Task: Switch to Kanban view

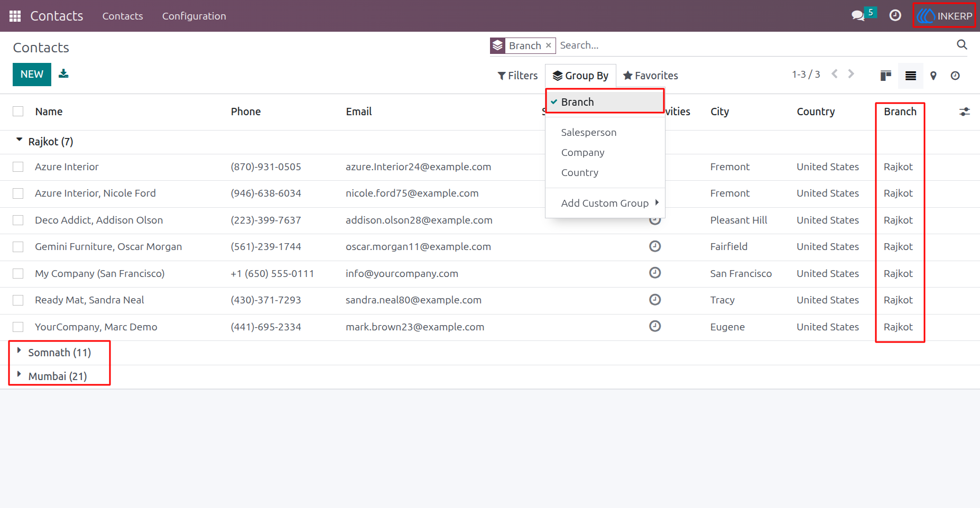Action: click(x=886, y=76)
